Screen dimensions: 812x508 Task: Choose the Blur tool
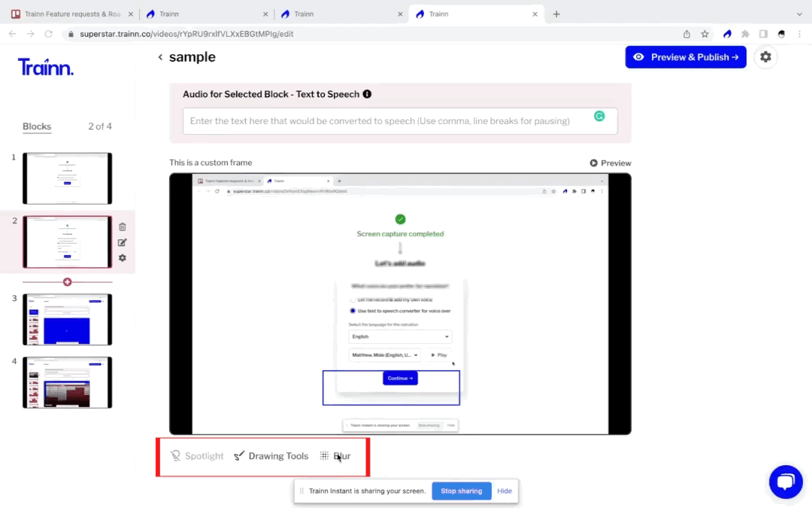point(335,456)
